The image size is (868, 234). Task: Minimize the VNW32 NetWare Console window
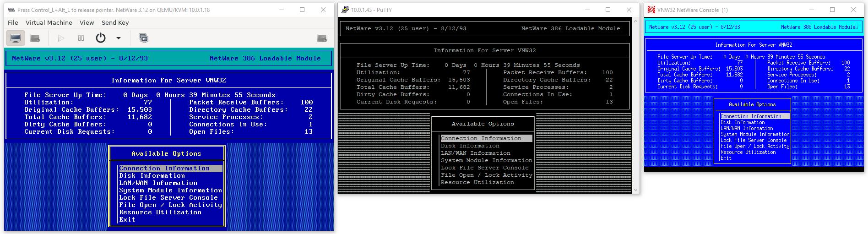click(811, 10)
